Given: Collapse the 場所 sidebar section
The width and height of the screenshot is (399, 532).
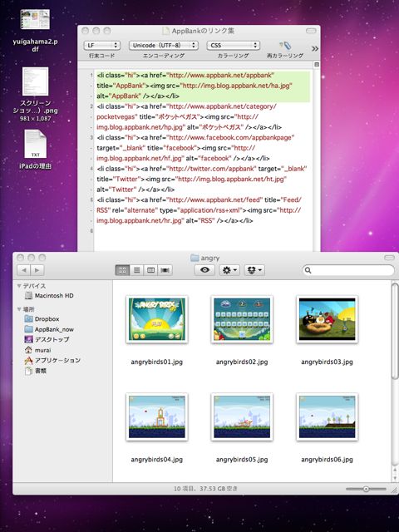Looking at the screenshot, I should coord(19,309).
